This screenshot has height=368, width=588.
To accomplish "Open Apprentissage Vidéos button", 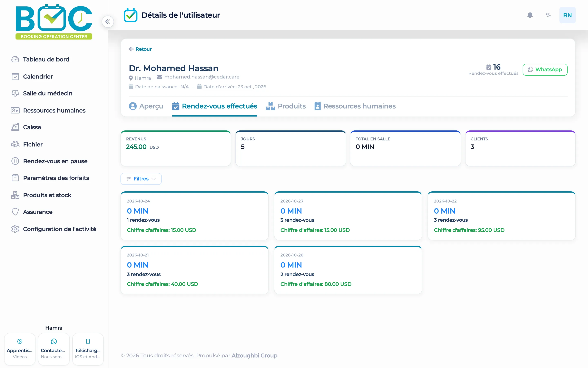I will (20, 349).
